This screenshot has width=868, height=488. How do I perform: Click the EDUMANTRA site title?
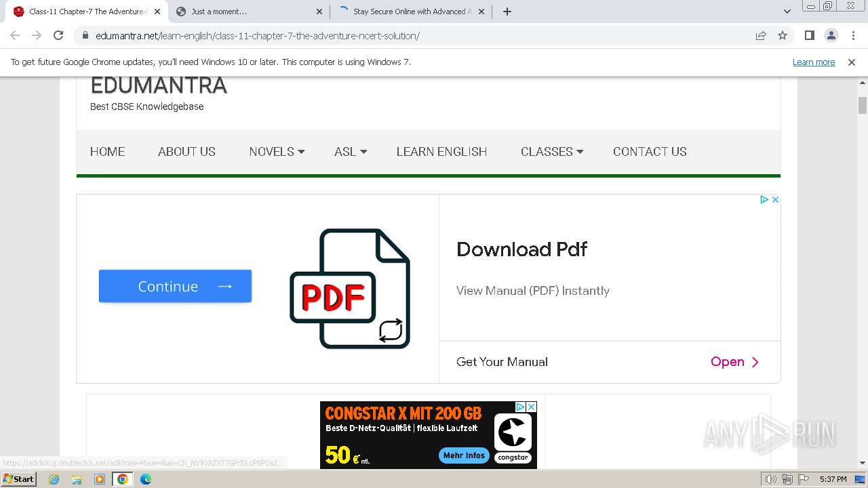point(159,85)
